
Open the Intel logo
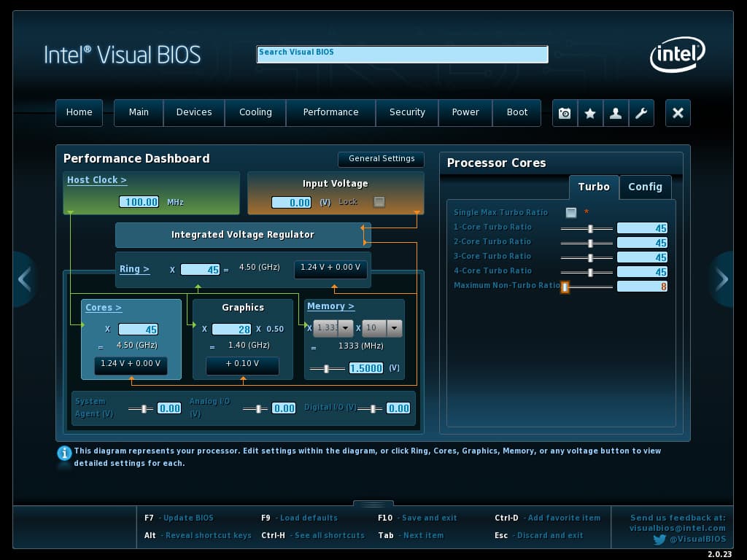click(678, 54)
